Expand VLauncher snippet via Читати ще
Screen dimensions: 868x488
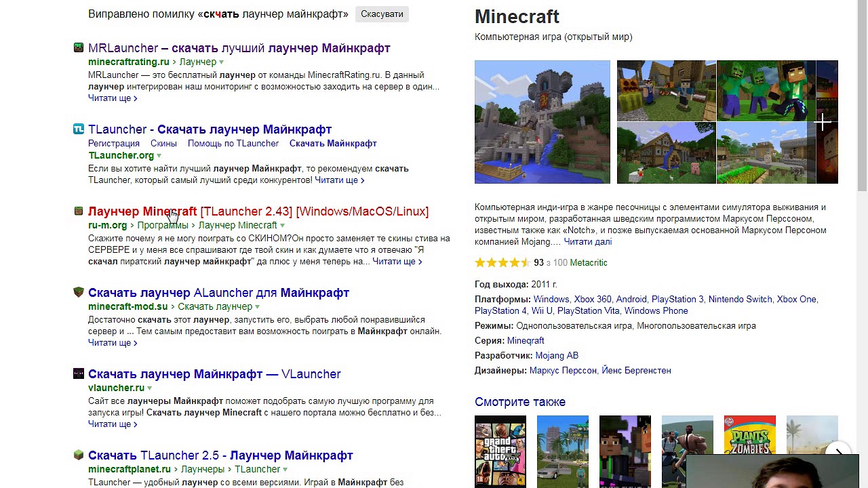tap(113, 424)
